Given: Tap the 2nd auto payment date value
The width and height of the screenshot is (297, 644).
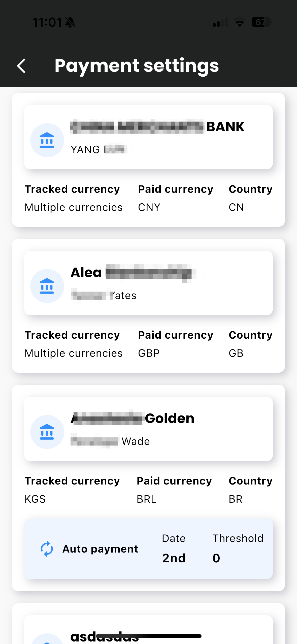Looking at the screenshot, I should [x=174, y=558].
